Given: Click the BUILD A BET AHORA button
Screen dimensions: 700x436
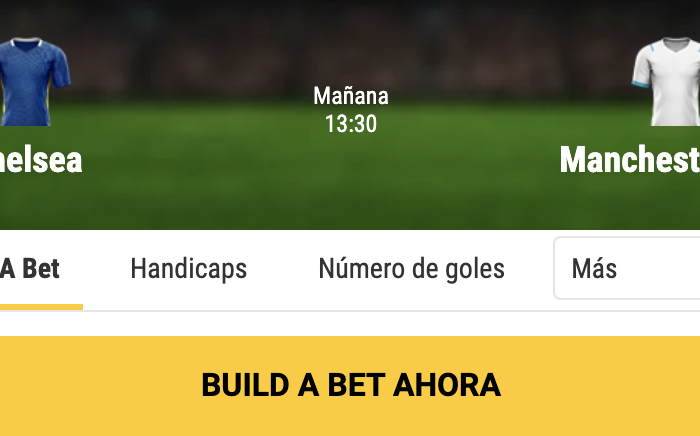Looking at the screenshot, I should click(350, 386).
